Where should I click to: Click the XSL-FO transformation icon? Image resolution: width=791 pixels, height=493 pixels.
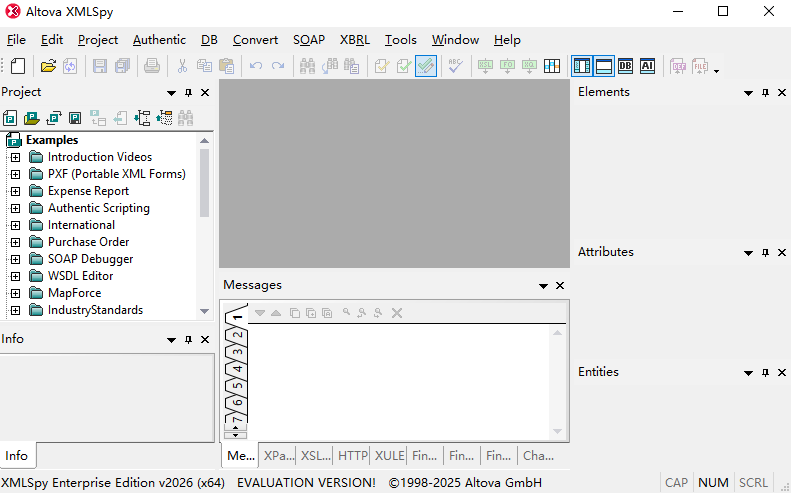pos(507,66)
